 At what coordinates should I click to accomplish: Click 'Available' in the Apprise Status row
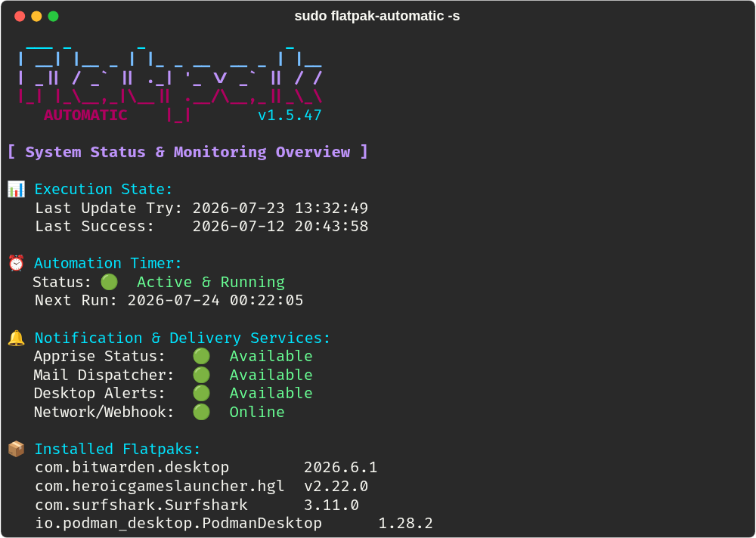[x=271, y=356]
